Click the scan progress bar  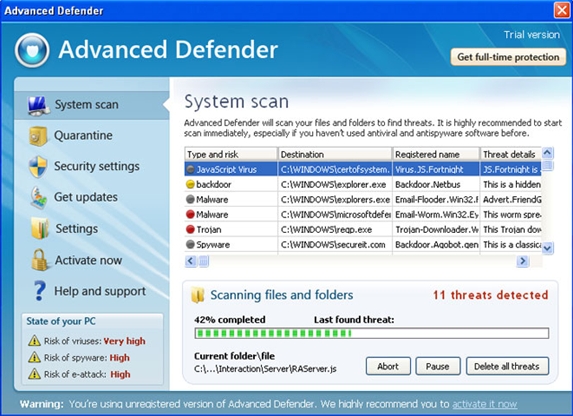coord(372,333)
